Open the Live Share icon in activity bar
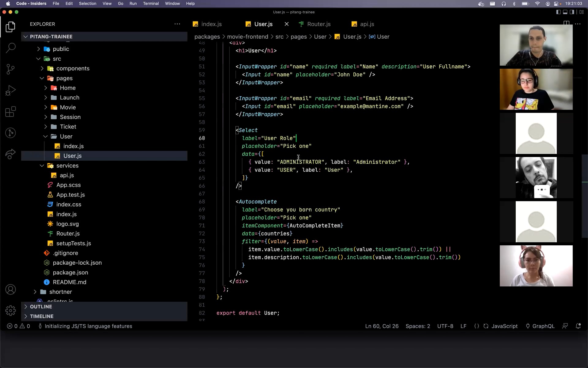This screenshot has width=588, height=368. (x=10, y=154)
